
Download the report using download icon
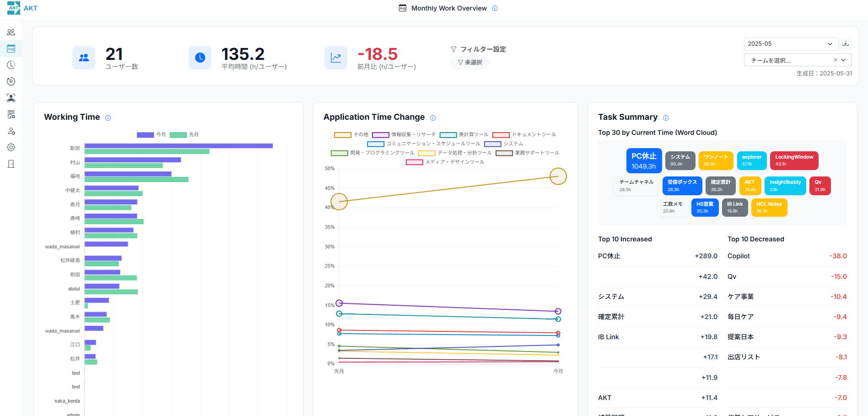846,44
